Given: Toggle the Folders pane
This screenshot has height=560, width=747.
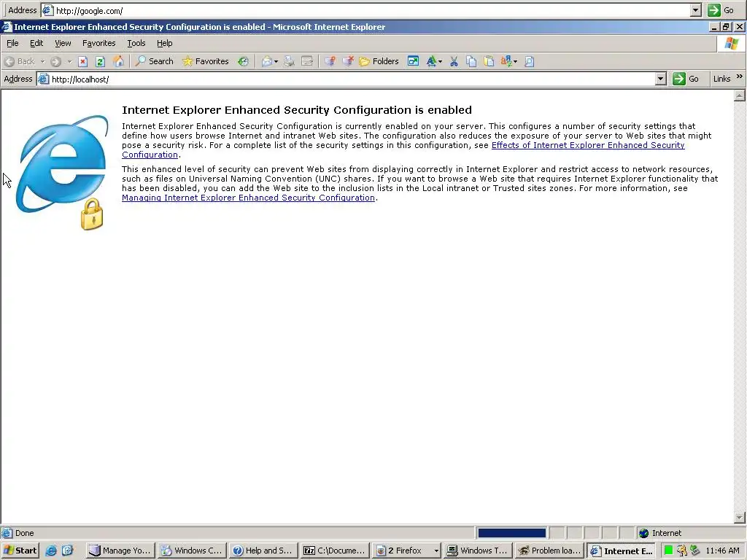Looking at the screenshot, I should [379, 61].
